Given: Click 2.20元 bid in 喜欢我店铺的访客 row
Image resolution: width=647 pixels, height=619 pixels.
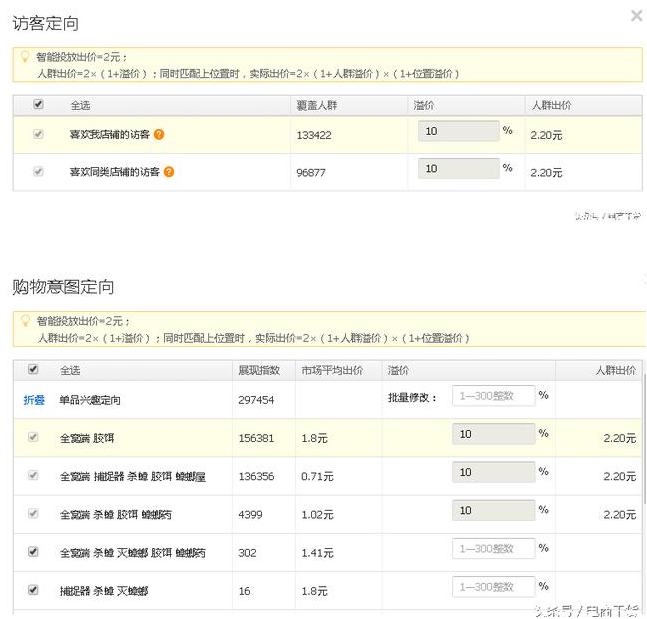Looking at the screenshot, I should [x=546, y=135].
